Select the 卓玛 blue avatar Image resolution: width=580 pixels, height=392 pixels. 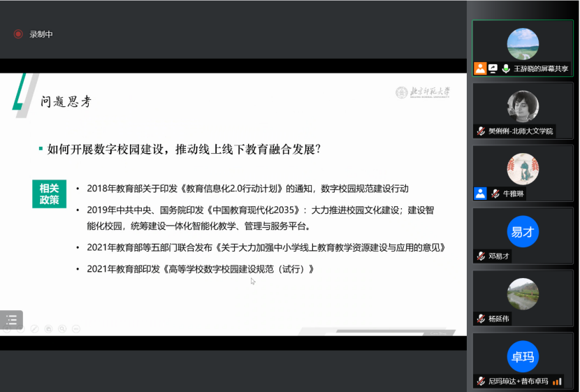[523, 357]
